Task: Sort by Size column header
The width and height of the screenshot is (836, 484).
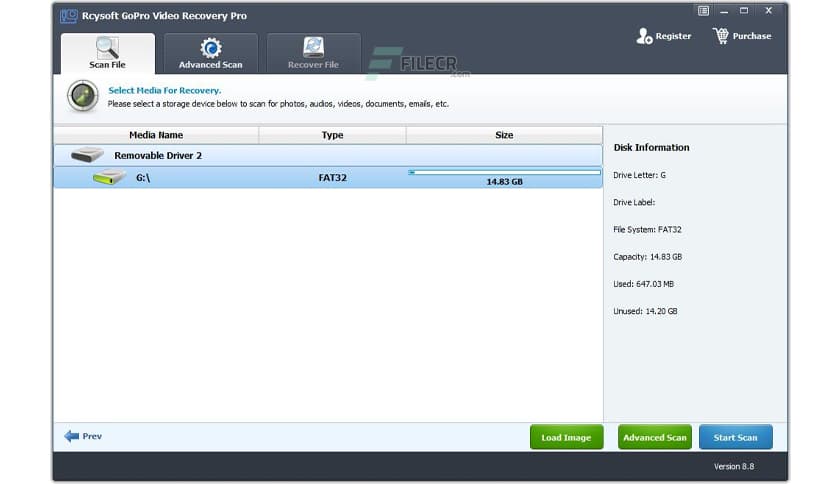Action: tap(504, 135)
